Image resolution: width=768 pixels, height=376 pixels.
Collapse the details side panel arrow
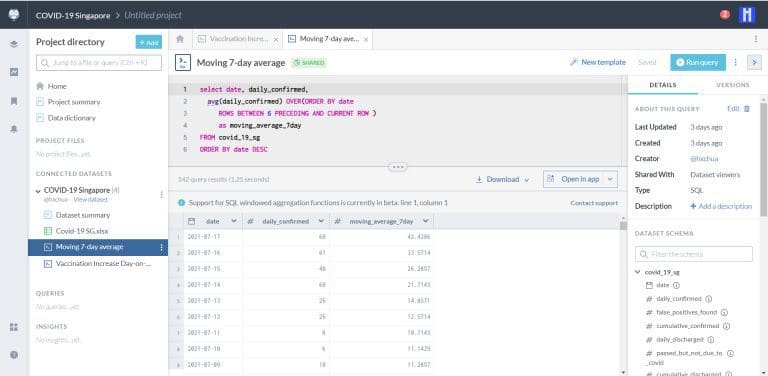click(x=754, y=62)
